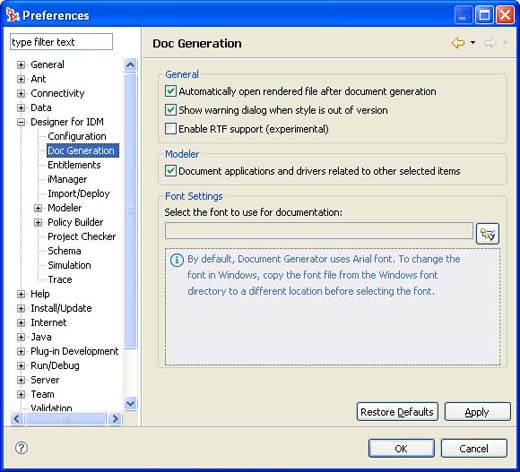Image resolution: width=520 pixels, height=472 pixels.
Task: Click the font browse icon button
Action: [487, 234]
